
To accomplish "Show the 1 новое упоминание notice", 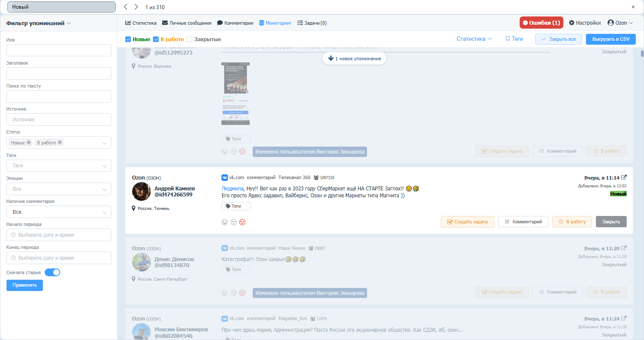I will 355,58.
